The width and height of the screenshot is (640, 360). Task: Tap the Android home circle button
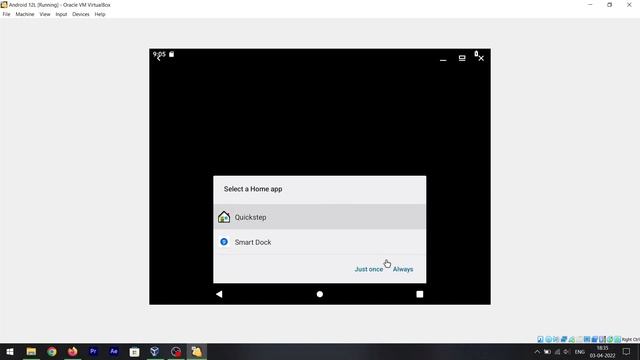click(320, 294)
